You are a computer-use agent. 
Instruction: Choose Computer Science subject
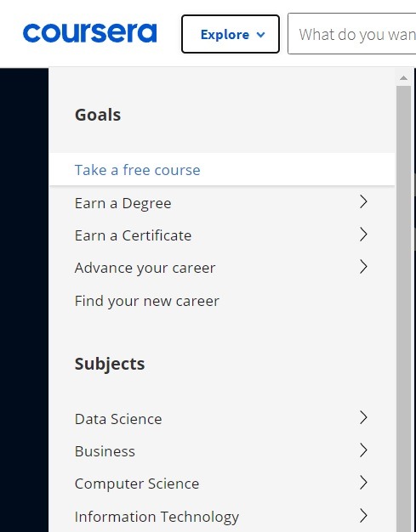(222, 484)
